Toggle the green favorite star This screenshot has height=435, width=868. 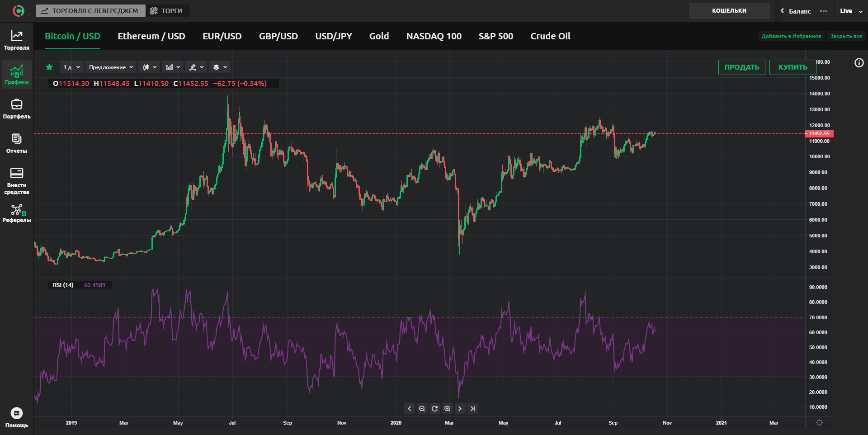click(x=49, y=67)
